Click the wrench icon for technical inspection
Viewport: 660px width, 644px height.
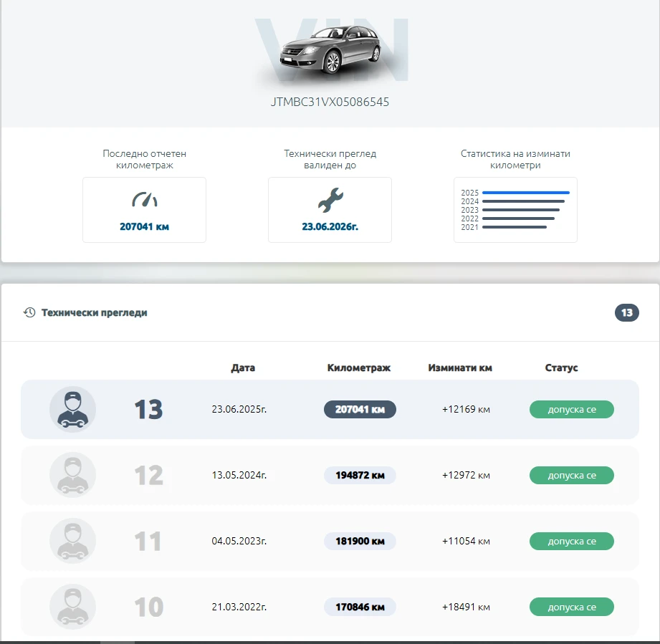(330, 200)
